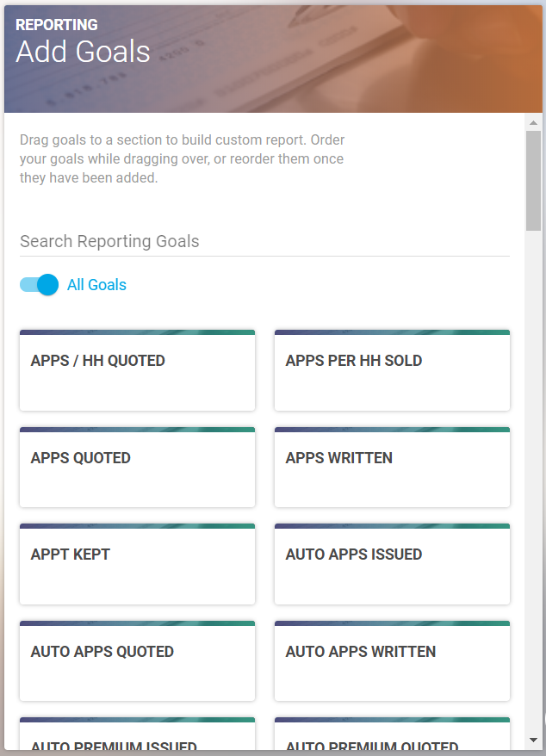Select the AUTO APPS WRITTEN card
Image resolution: width=546 pixels, height=756 pixels.
point(392,661)
